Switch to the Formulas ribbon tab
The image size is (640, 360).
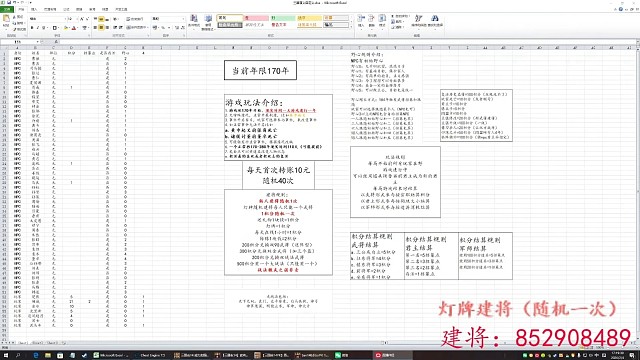pyautogui.click(x=66, y=9)
